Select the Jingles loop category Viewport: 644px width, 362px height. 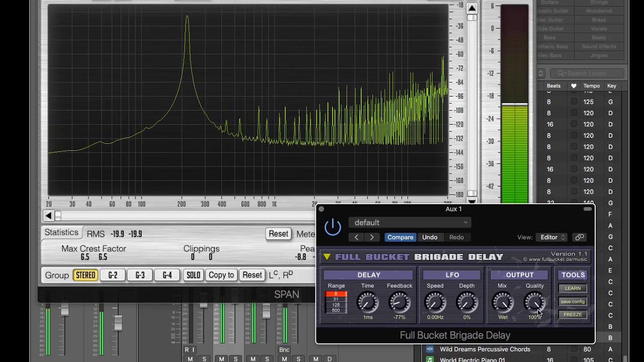point(599,55)
